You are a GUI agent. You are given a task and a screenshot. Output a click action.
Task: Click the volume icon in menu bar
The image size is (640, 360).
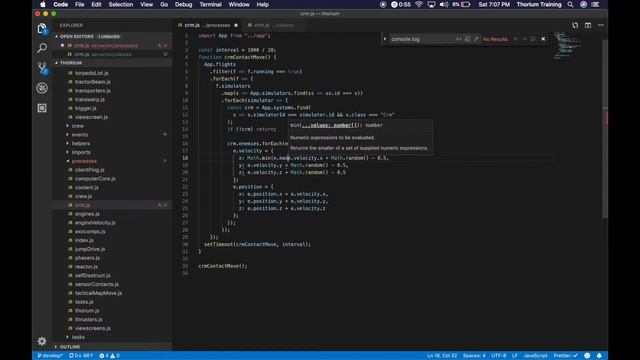[443, 4]
